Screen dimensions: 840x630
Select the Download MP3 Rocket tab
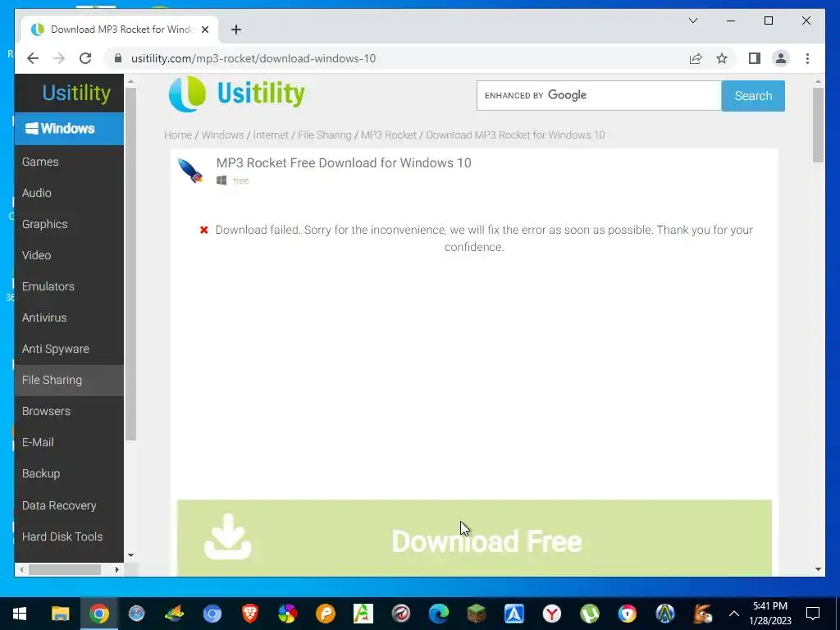(x=120, y=30)
